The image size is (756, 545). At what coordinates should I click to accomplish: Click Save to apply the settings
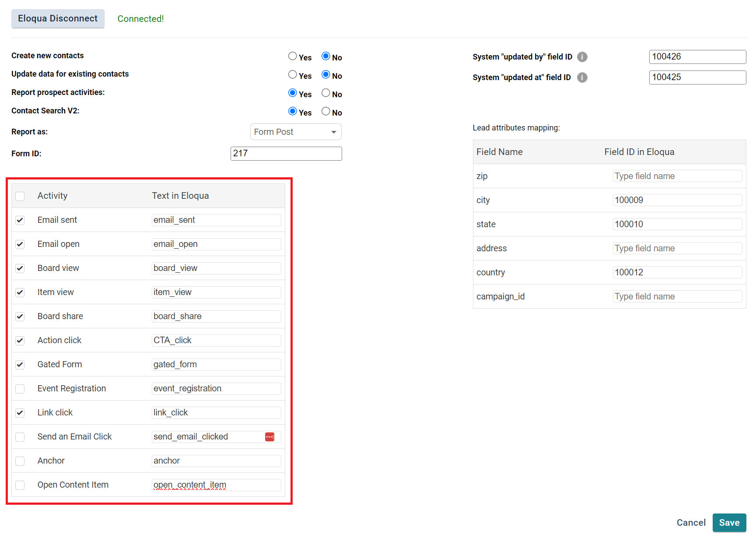click(x=729, y=523)
